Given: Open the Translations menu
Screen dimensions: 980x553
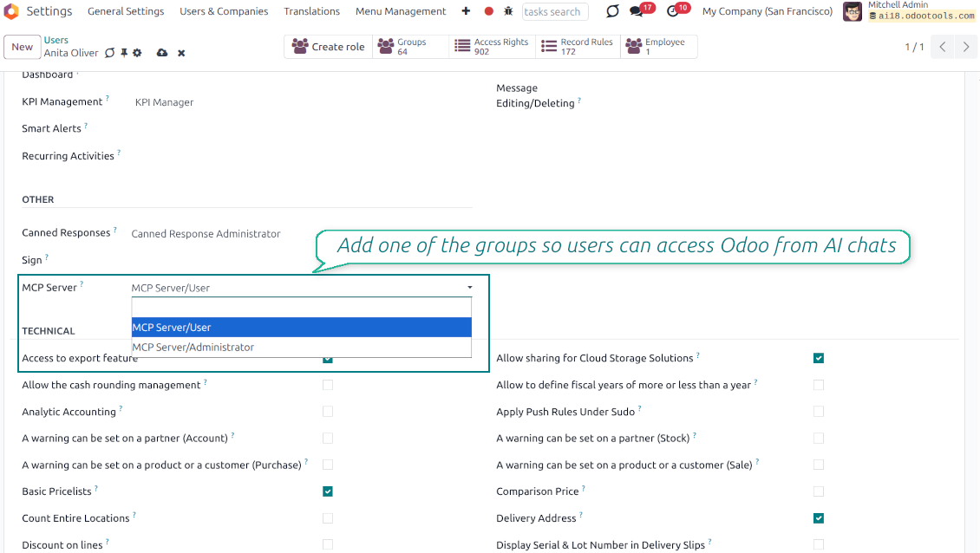Looking at the screenshot, I should [311, 11].
